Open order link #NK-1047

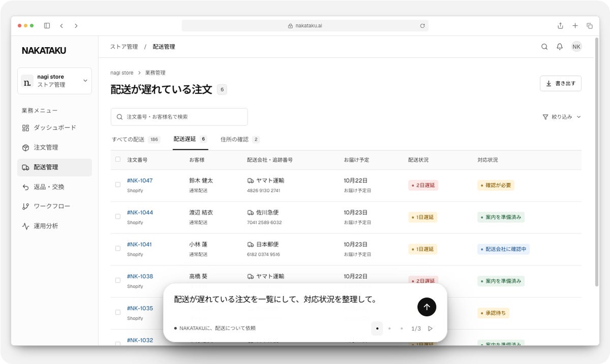point(140,181)
